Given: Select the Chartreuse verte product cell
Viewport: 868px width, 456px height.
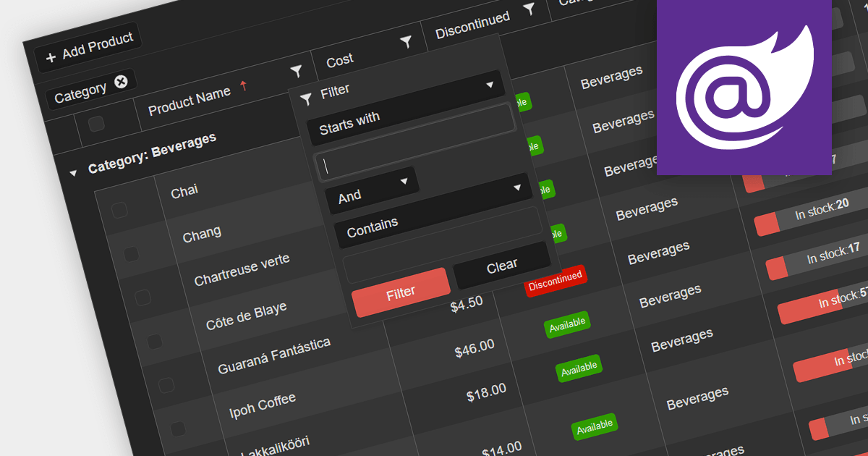Looking at the screenshot, I should pyautogui.click(x=242, y=270).
